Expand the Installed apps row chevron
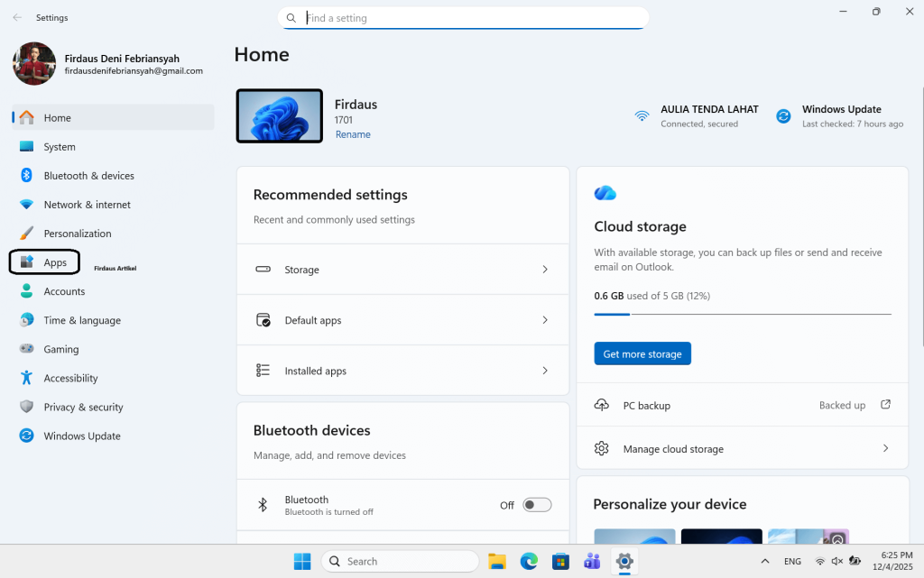924x578 pixels. pos(545,371)
